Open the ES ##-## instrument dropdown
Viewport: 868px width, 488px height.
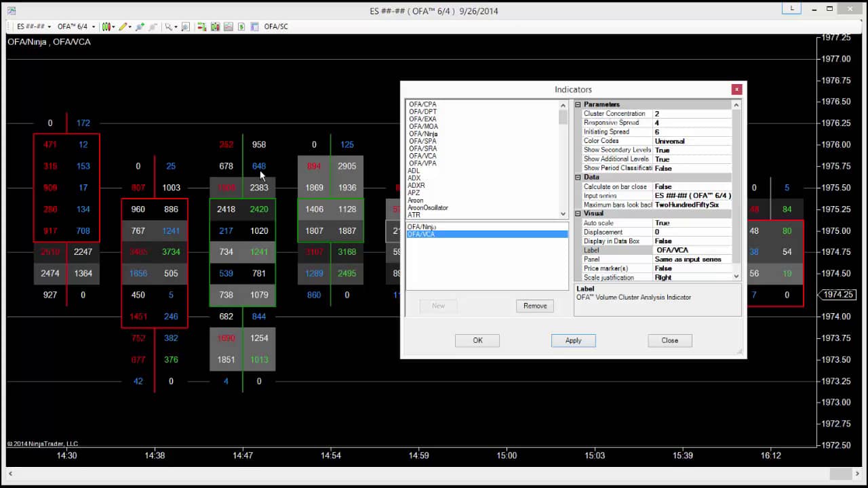click(x=34, y=26)
